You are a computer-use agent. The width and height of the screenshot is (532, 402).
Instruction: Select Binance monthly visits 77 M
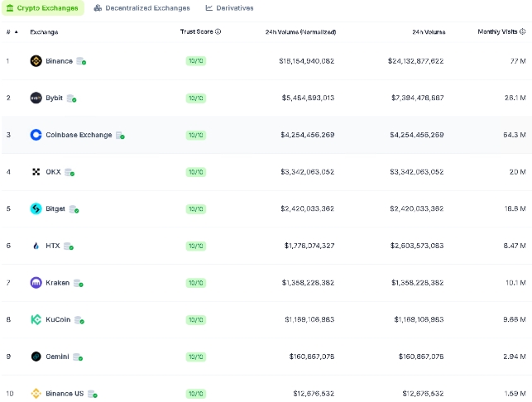(518, 61)
